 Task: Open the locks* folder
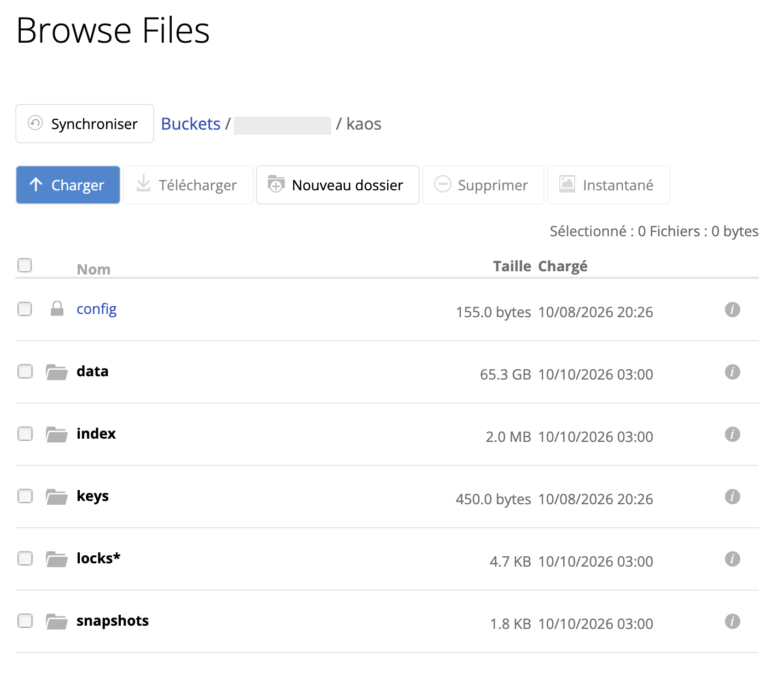(98, 558)
